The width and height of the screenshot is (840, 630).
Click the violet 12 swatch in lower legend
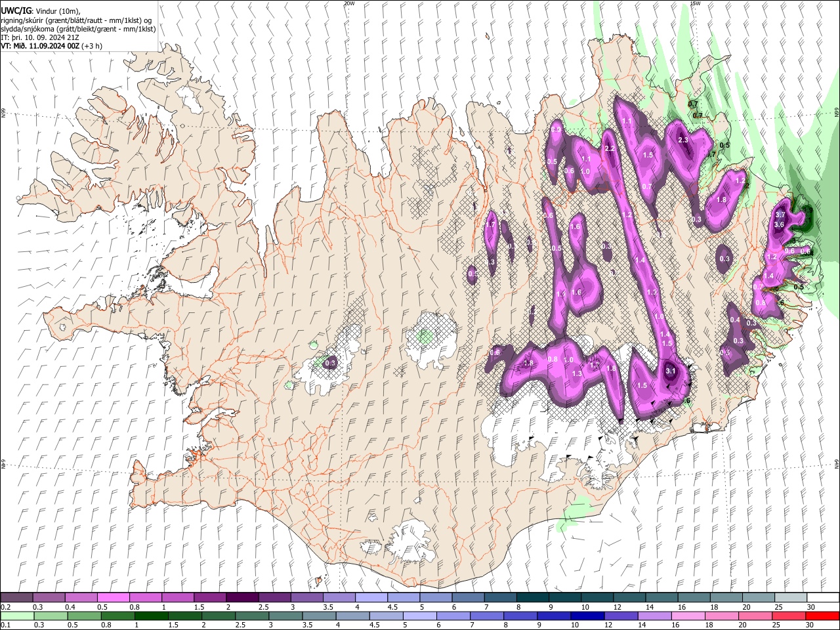click(x=620, y=616)
